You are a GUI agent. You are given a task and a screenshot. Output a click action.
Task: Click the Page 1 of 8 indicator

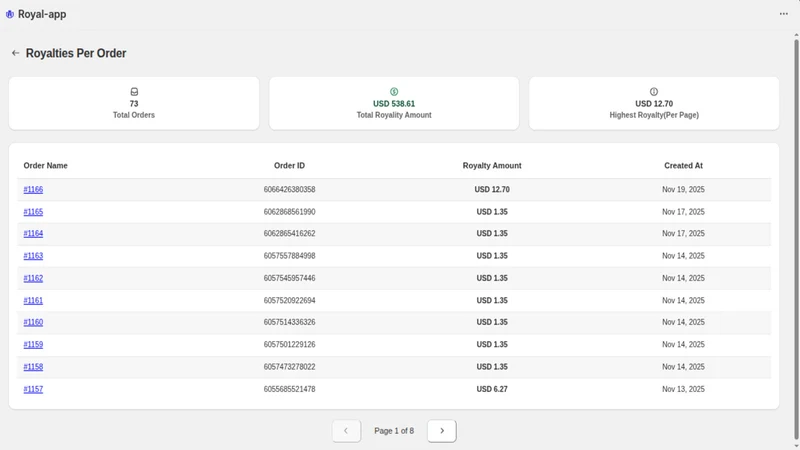394,431
